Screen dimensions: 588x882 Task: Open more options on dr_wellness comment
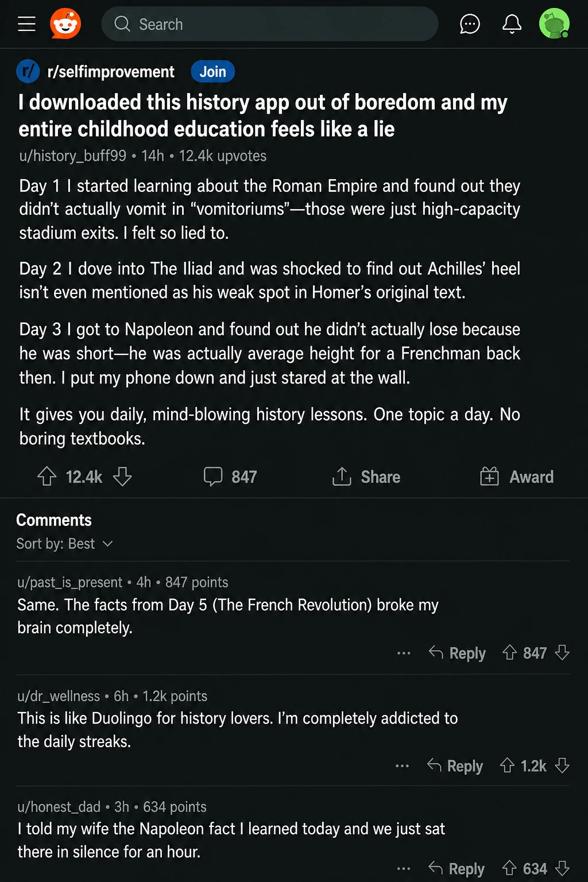tap(403, 766)
